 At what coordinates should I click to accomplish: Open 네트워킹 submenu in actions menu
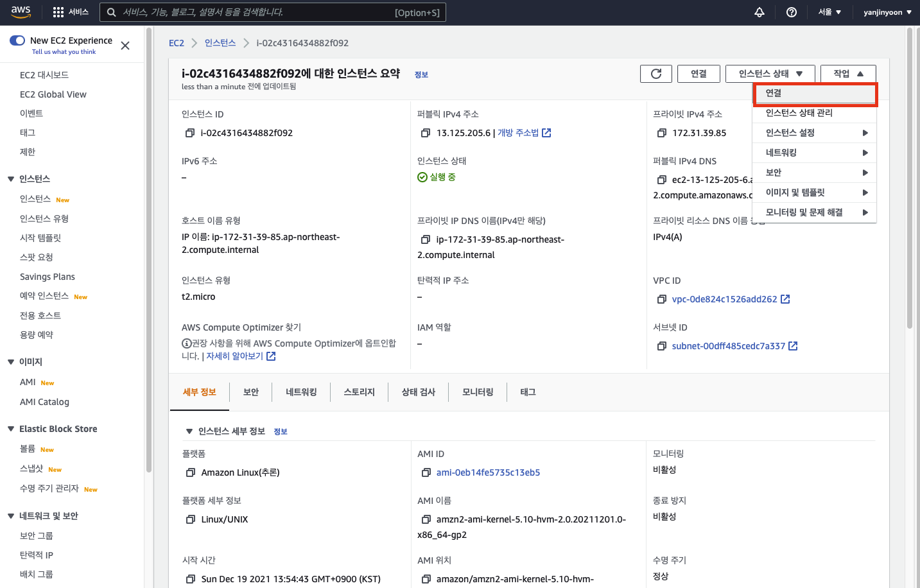point(815,153)
